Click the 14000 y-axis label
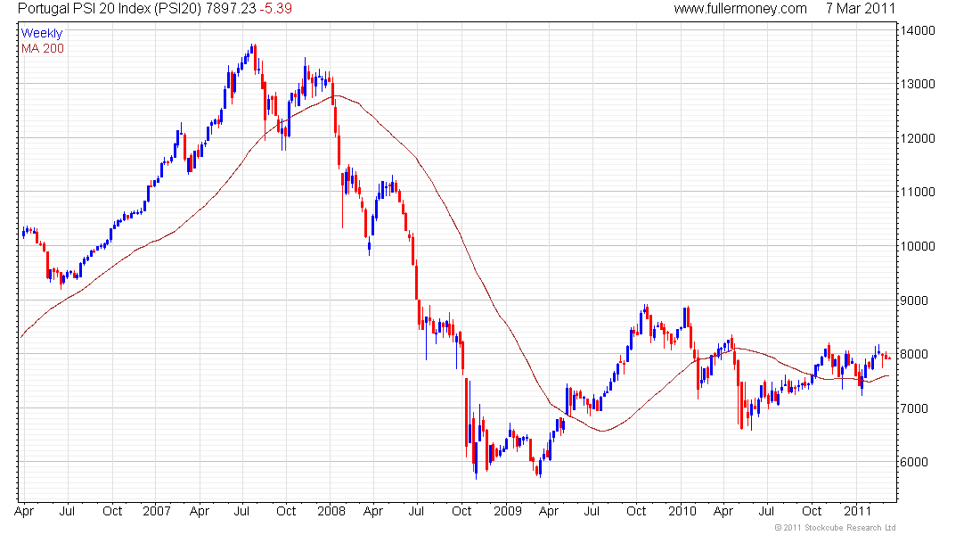Screen dimensions: 980x535 coord(918,30)
